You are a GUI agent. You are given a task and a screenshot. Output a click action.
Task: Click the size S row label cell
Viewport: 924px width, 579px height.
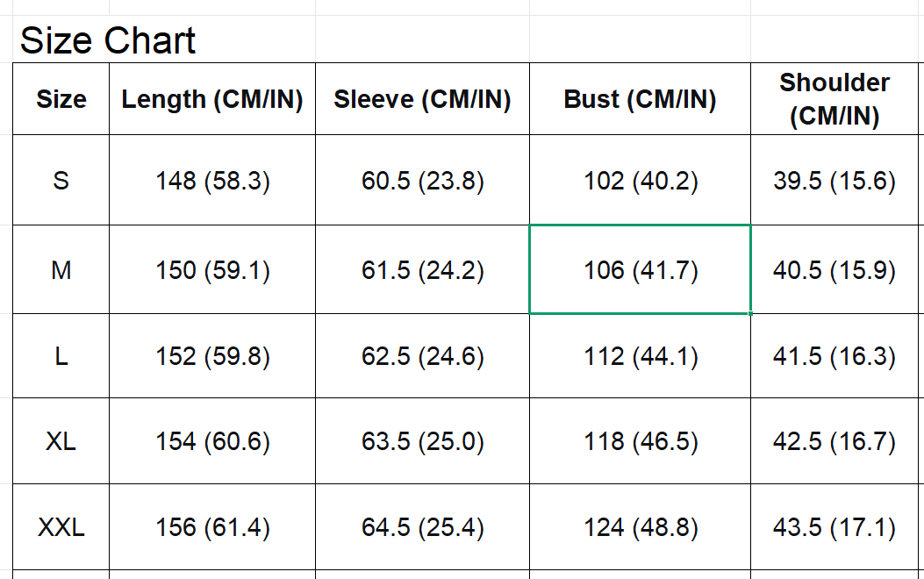[x=61, y=181]
